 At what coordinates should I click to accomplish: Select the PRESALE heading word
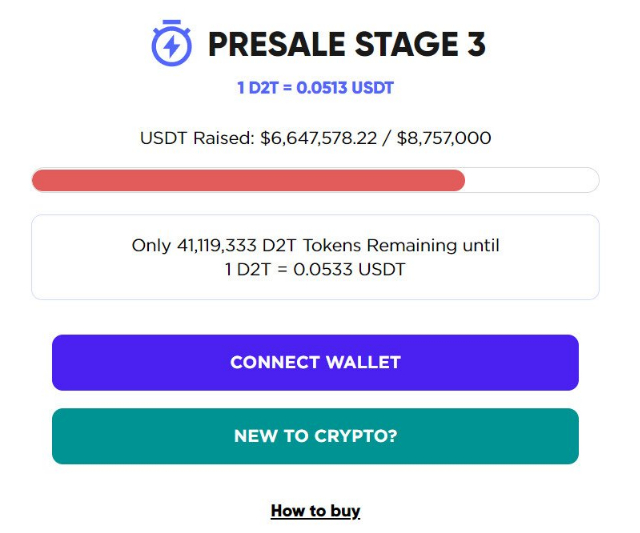tap(277, 44)
